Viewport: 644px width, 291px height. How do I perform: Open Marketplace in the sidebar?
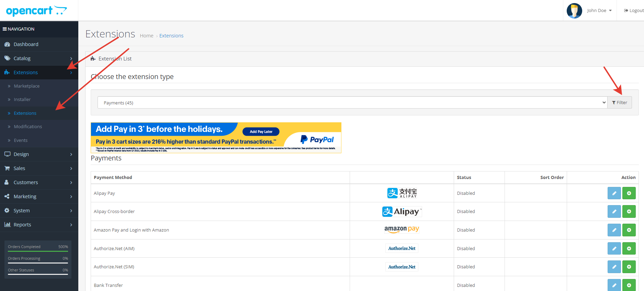(26, 86)
